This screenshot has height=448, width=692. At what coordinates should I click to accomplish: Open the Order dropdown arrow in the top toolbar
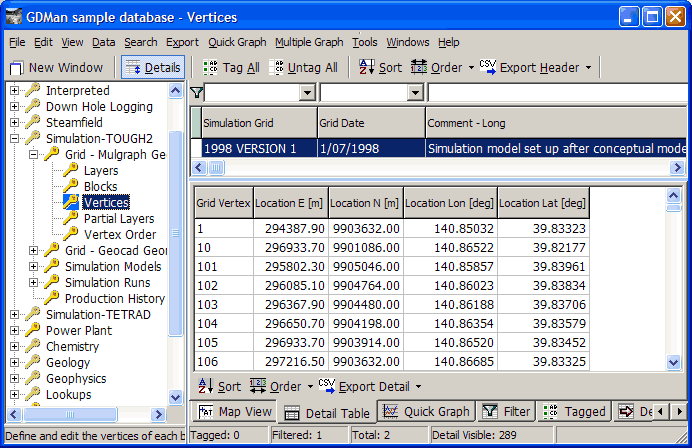coord(471,68)
